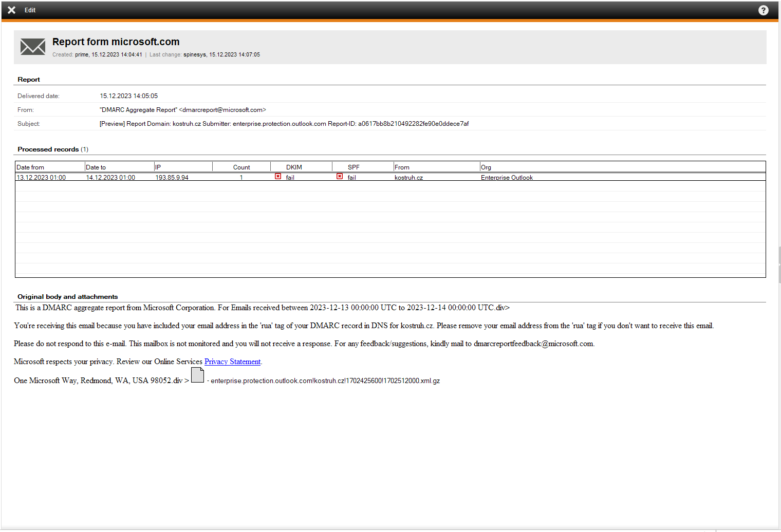Select the 14.12.2023 01:00 date to cell
Screen dimensions: 781x532
coord(110,178)
